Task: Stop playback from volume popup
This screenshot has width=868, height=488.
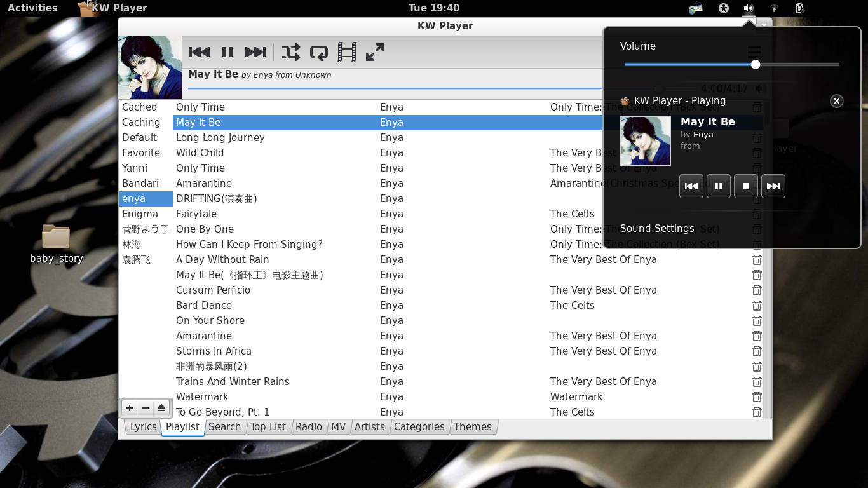Action: [746, 186]
